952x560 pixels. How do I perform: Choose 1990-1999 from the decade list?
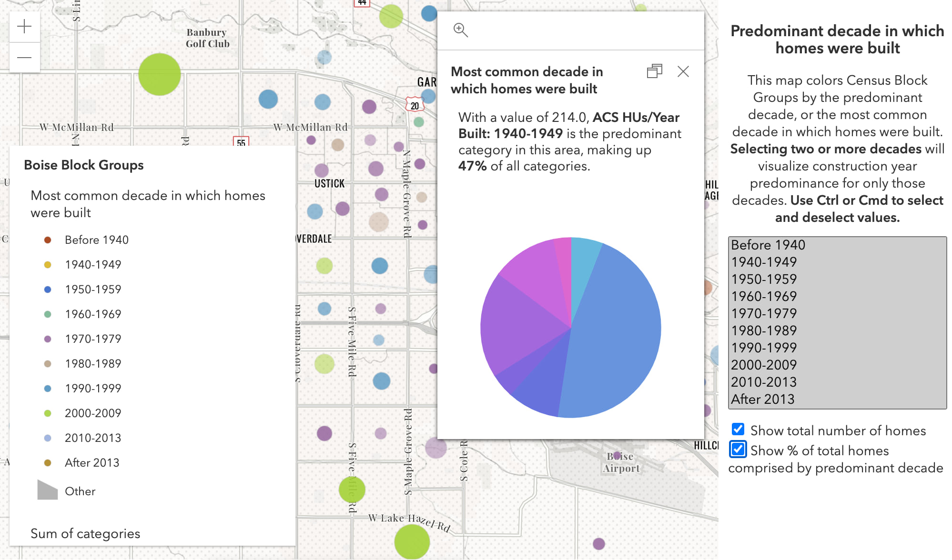[x=764, y=348]
